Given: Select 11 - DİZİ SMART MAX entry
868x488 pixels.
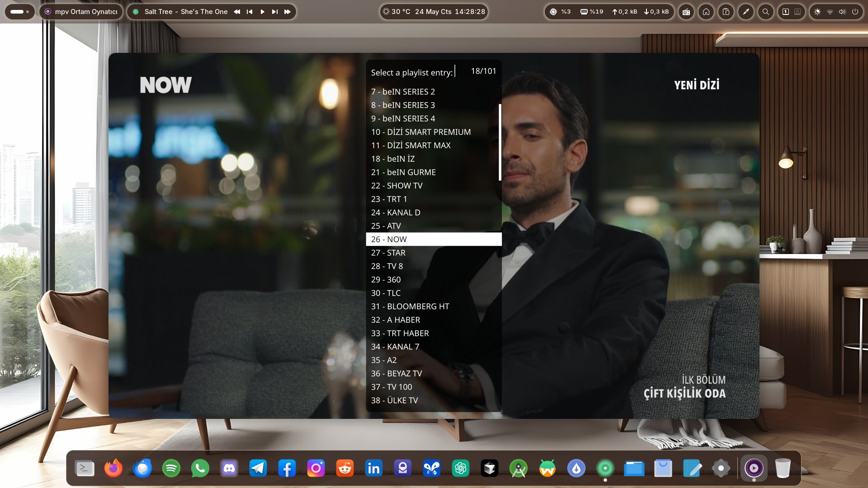Looking at the screenshot, I should click(x=434, y=145).
